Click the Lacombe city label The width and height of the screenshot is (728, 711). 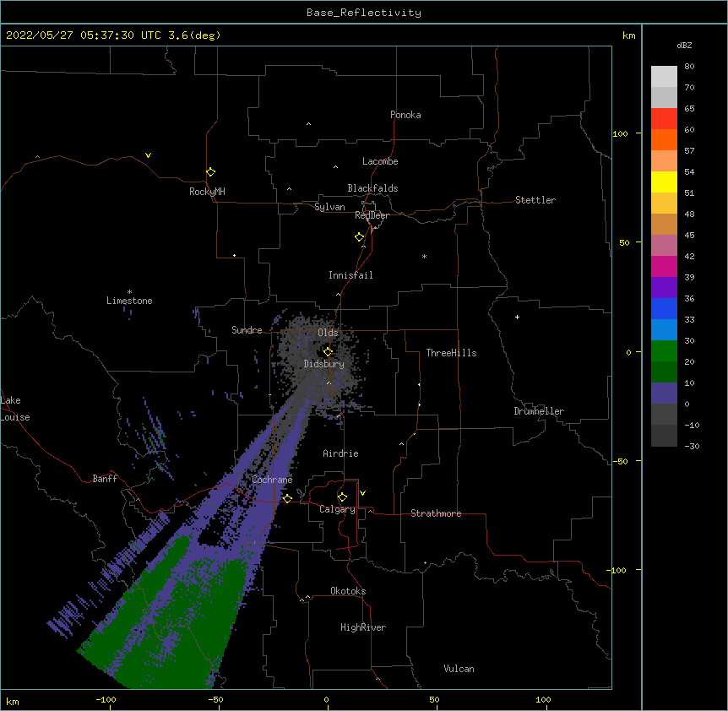[x=380, y=161]
